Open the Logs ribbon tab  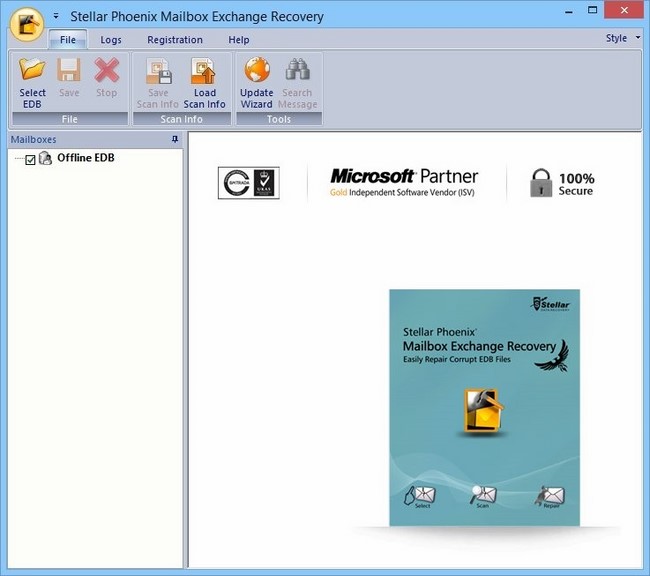coord(111,40)
